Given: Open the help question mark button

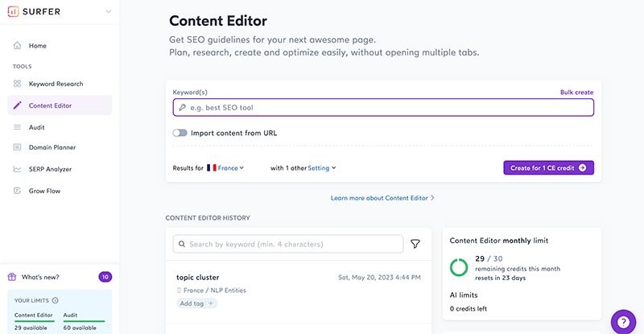Looking at the screenshot, I should tap(623, 322).
